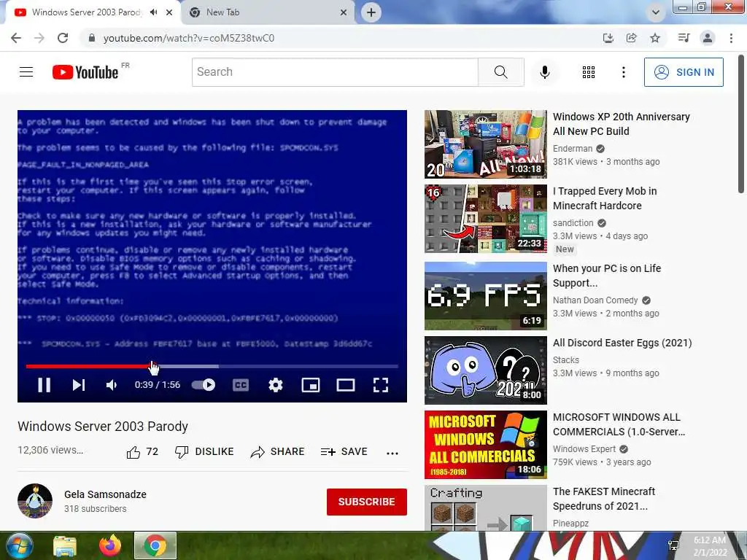Image resolution: width=747 pixels, height=560 pixels.
Task: Click the install app icon in address bar
Action: [608, 38]
